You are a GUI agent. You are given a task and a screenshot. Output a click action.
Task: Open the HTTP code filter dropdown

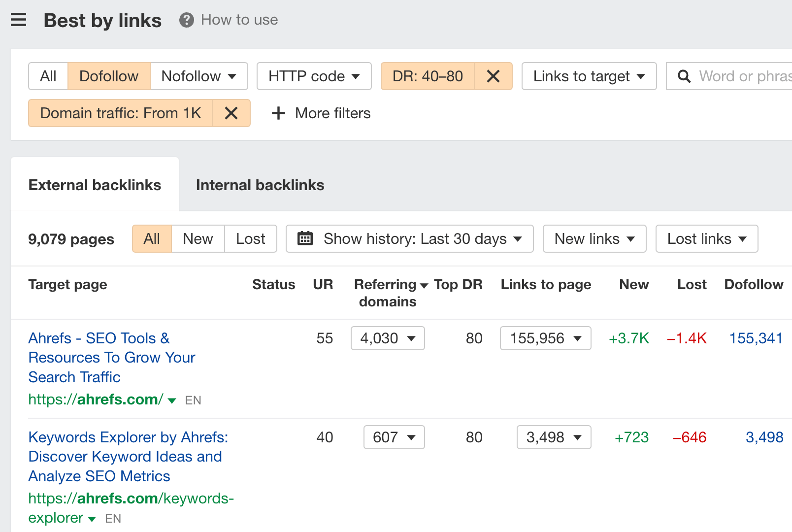[314, 76]
